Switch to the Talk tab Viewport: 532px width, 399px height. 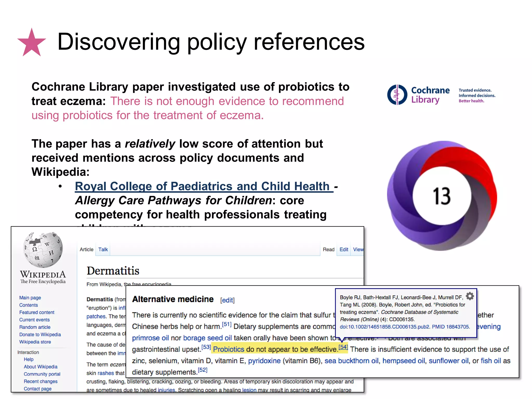pos(103,249)
